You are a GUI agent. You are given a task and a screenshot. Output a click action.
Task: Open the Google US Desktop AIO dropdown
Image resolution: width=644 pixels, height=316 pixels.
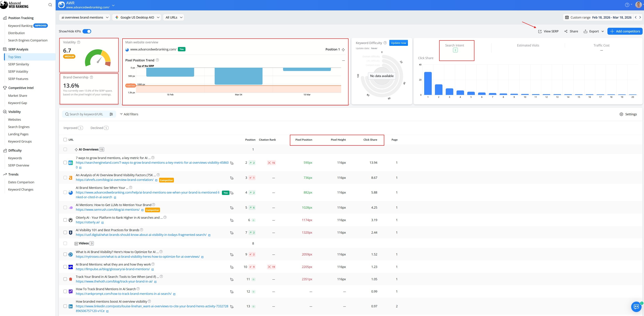(x=137, y=17)
